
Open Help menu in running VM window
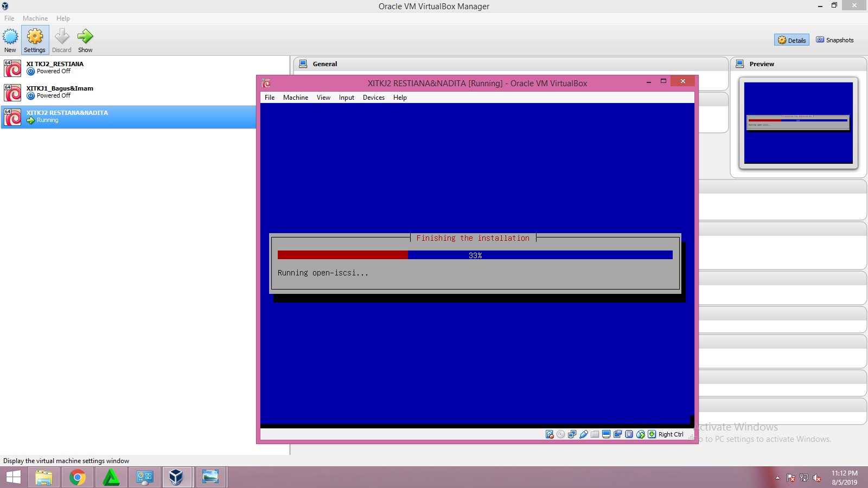[400, 98]
